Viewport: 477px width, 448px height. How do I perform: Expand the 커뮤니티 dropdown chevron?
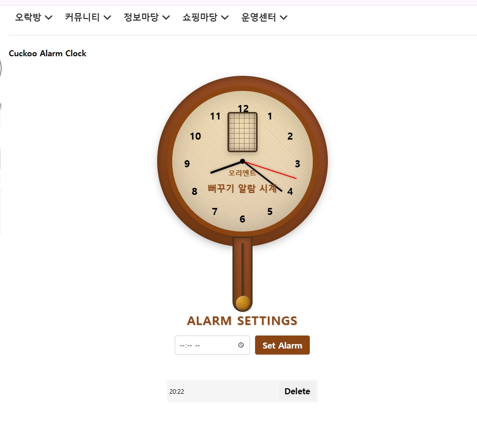pyautogui.click(x=107, y=18)
